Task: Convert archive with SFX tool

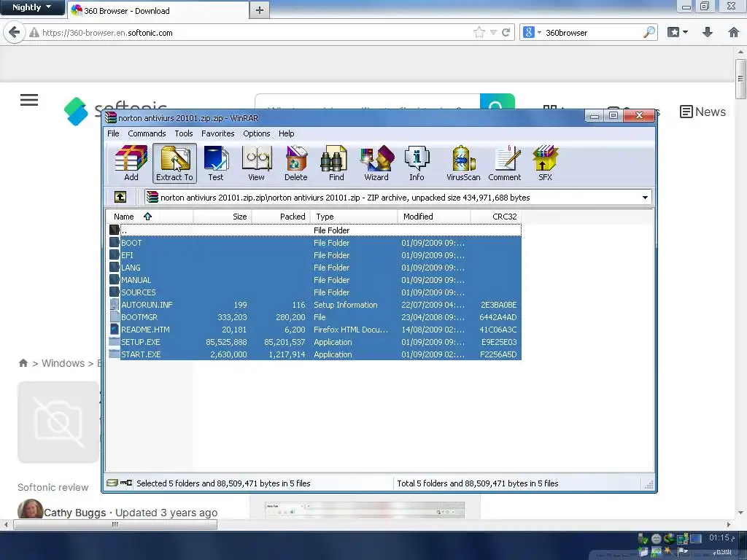Action: pyautogui.click(x=545, y=163)
